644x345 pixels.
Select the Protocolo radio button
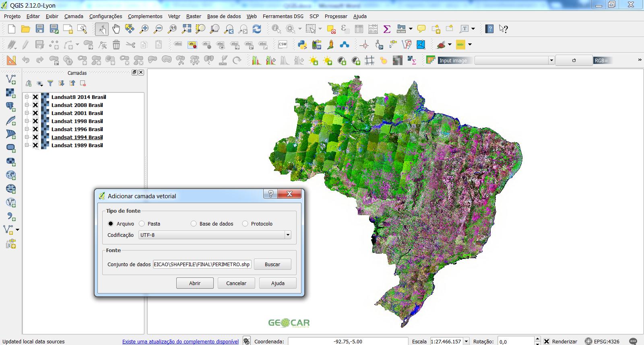click(245, 224)
